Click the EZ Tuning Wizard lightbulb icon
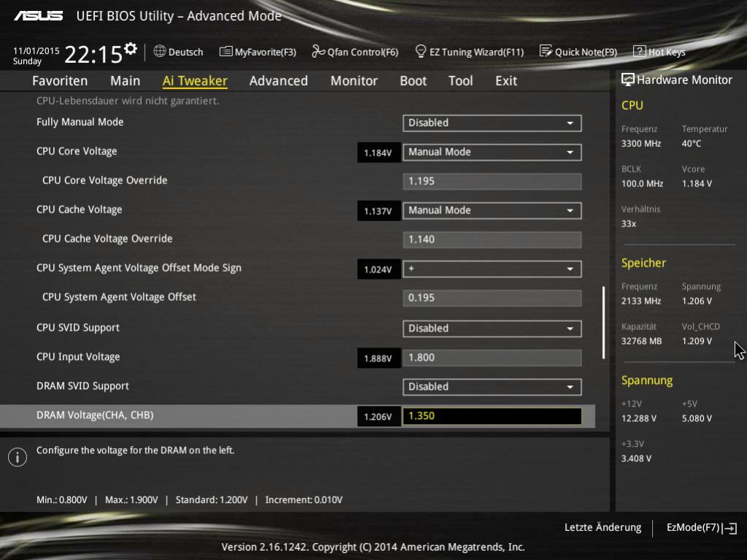 (x=420, y=51)
